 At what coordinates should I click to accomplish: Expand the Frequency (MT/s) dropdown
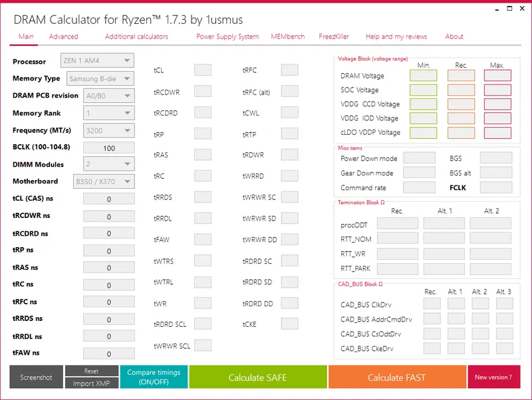click(109, 130)
